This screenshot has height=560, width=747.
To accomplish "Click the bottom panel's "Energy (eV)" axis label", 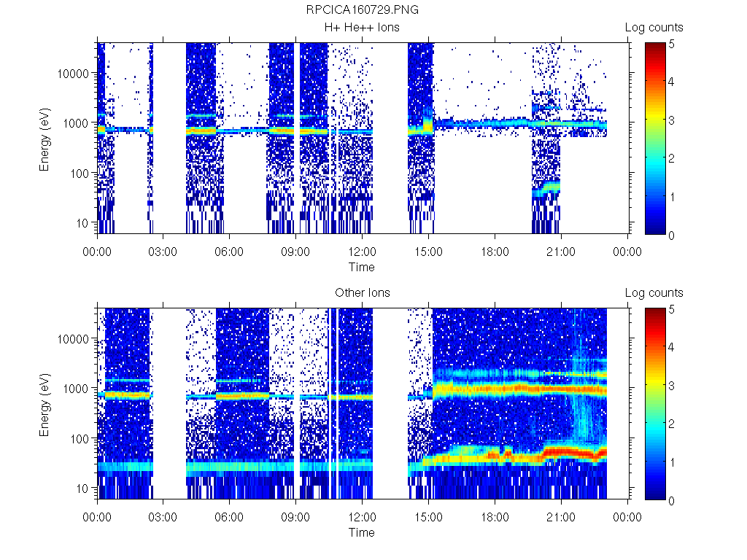I will click(x=45, y=403).
